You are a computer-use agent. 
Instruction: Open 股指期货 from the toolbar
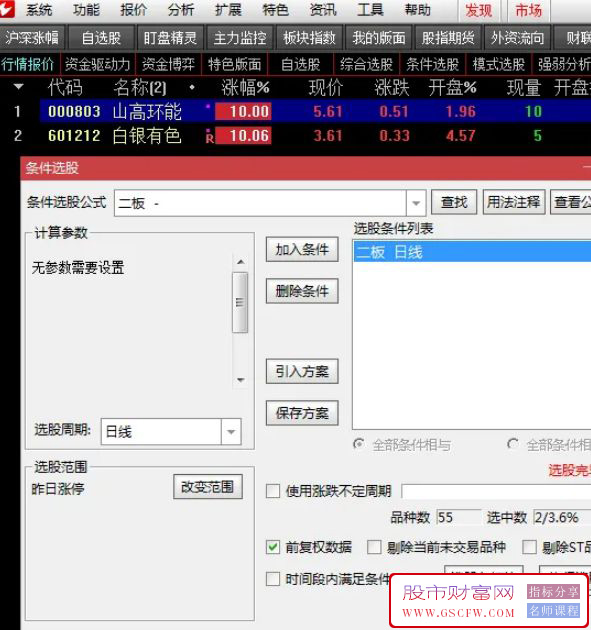click(x=448, y=38)
